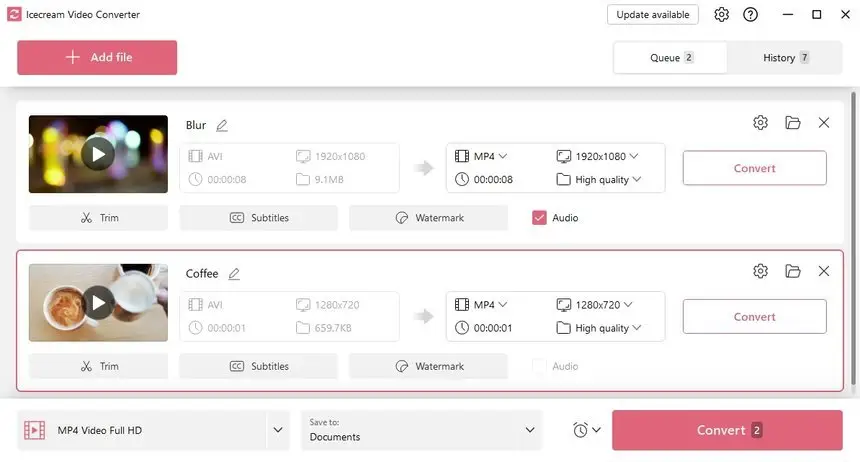Screen dimensions: 860x462
Task: Click the Add file button
Action: click(x=97, y=58)
